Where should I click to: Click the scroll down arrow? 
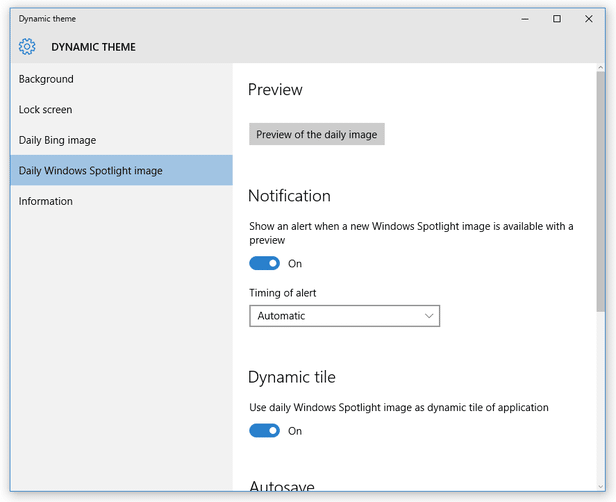pos(600,486)
